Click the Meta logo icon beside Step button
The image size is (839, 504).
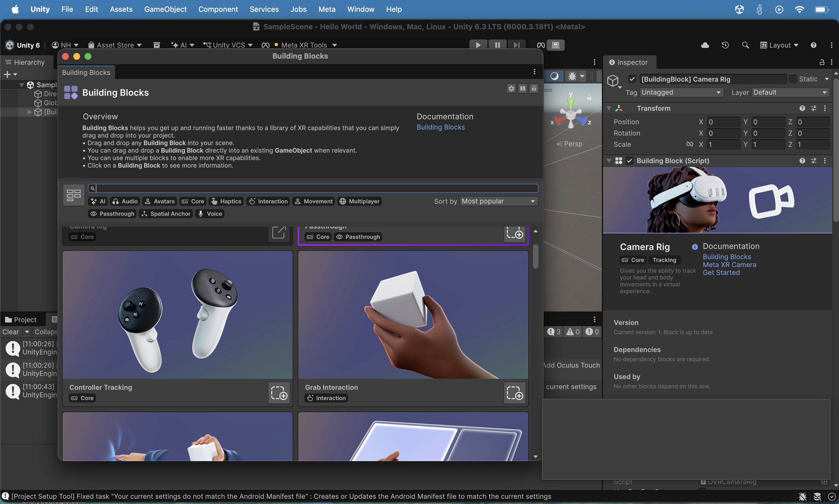pyautogui.click(x=541, y=45)
